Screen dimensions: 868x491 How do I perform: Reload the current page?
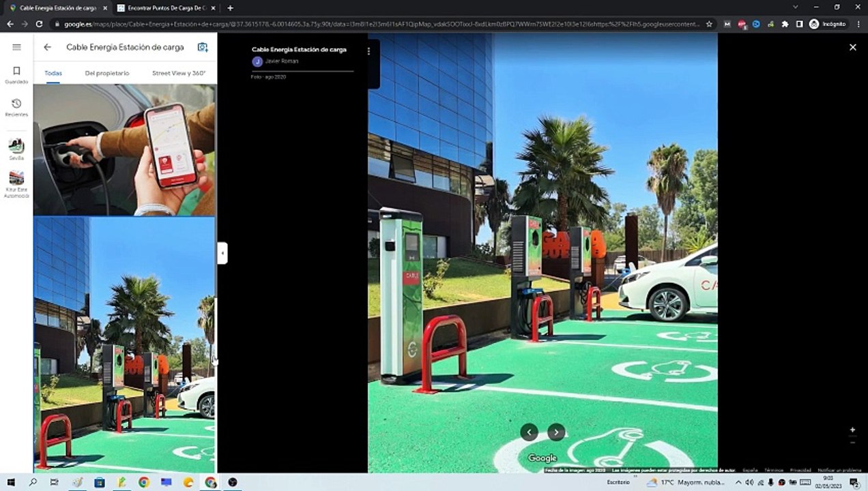coord(39,24)
